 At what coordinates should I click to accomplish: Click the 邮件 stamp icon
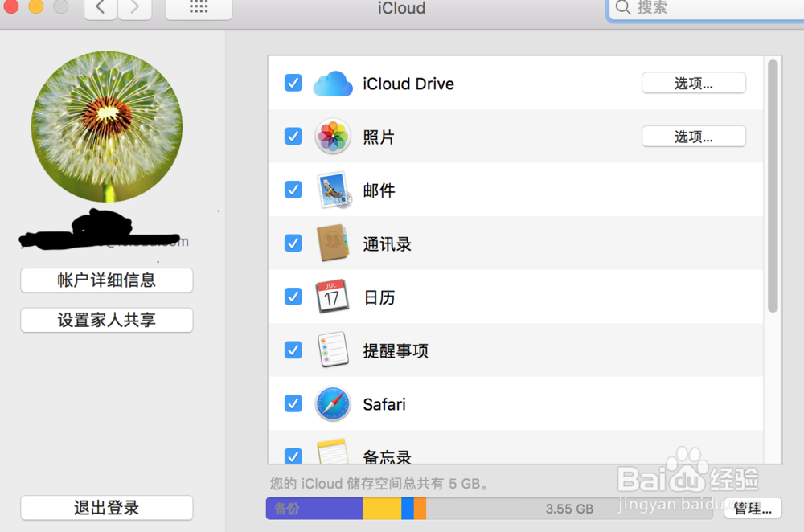pos(332,190)
